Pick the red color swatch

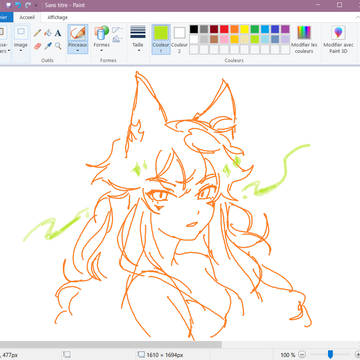click(x=224, y=29)
